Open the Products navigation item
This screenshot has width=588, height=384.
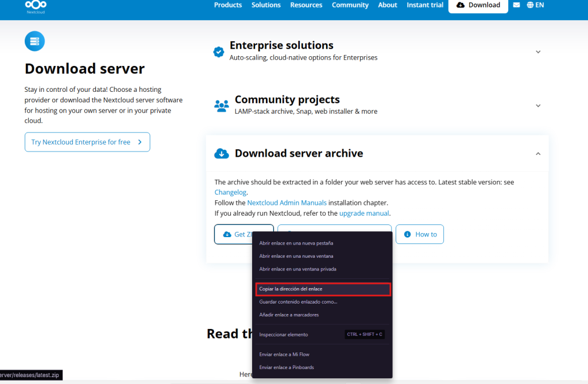pos(228,5)
